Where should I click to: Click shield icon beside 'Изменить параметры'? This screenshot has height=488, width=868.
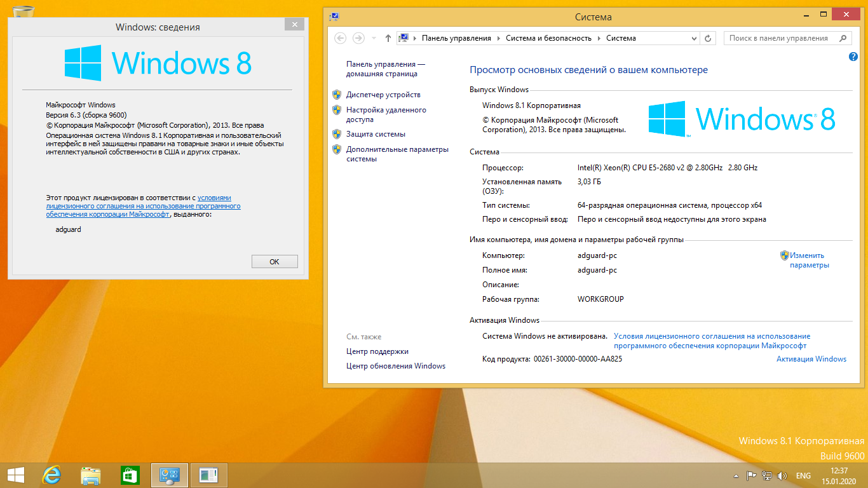click(x=785, y=255)
